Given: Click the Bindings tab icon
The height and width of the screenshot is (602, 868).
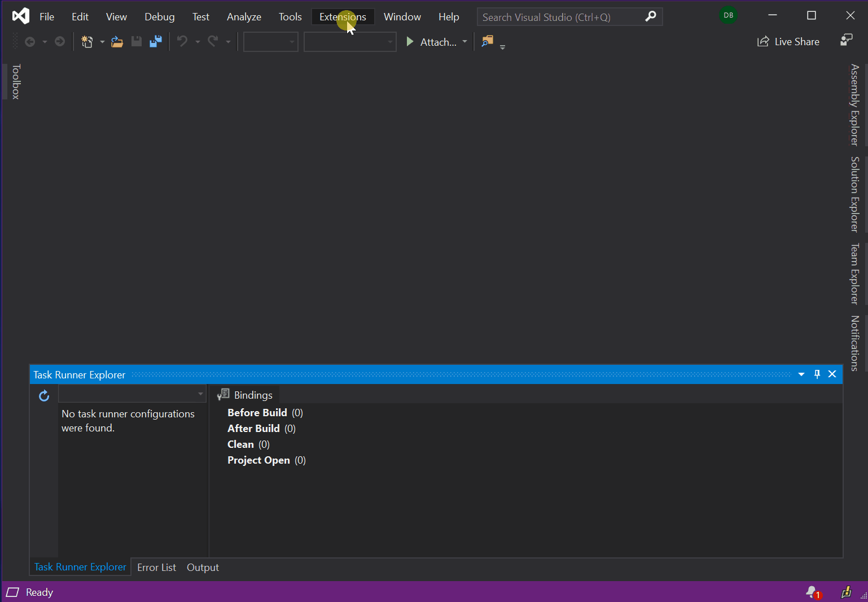Looking at the screenshot, I should coord(223,395).
